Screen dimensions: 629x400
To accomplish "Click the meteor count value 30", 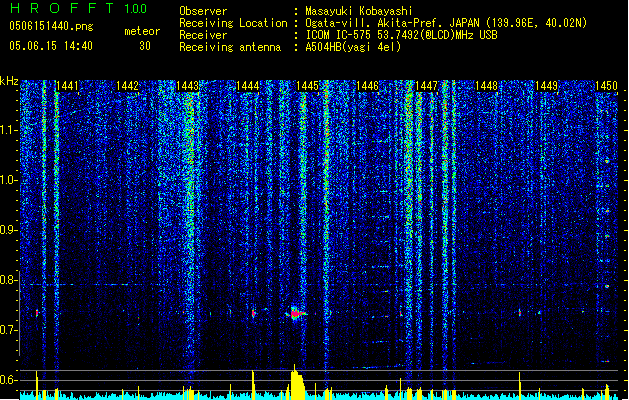I will click(145, 46).
